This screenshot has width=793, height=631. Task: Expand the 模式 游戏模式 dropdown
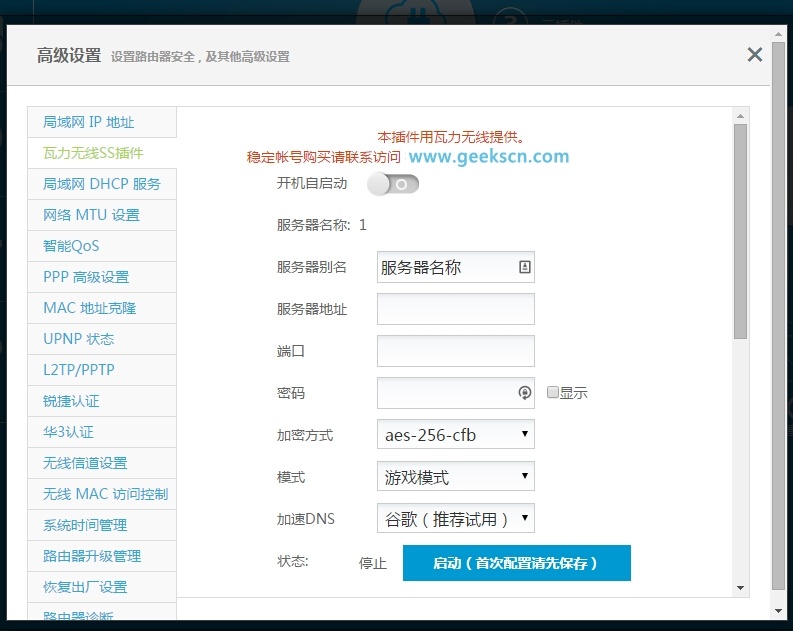456,476
